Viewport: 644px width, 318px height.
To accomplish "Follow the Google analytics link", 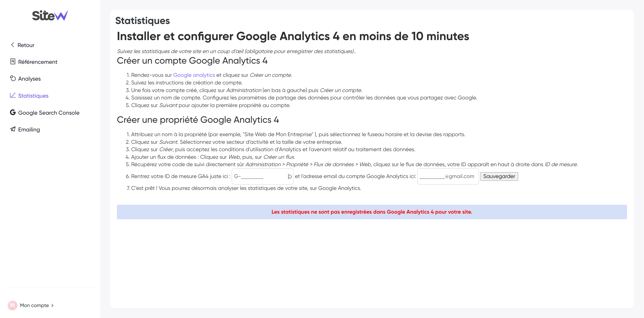I will click(194, 75).
